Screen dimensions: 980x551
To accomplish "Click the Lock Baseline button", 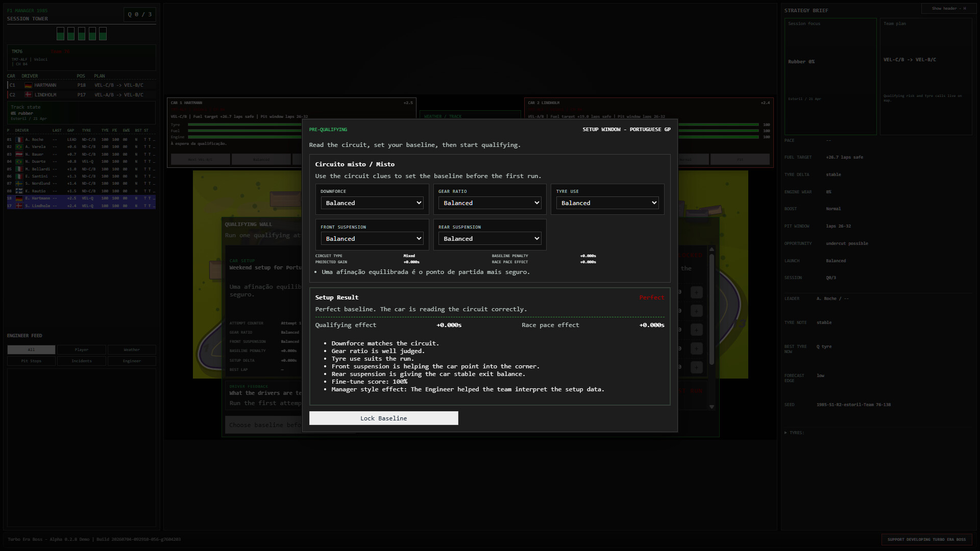I will pos(384,418).
